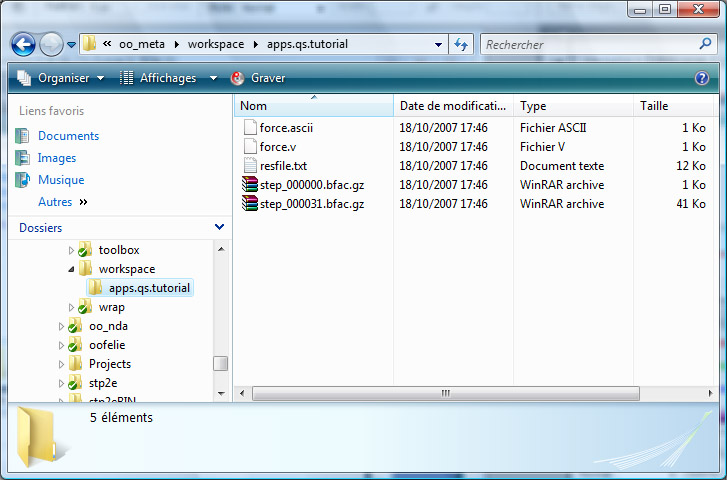Sort by the Taille column header
The width and height of the screenshot is (727, 480).
(673, 106)
